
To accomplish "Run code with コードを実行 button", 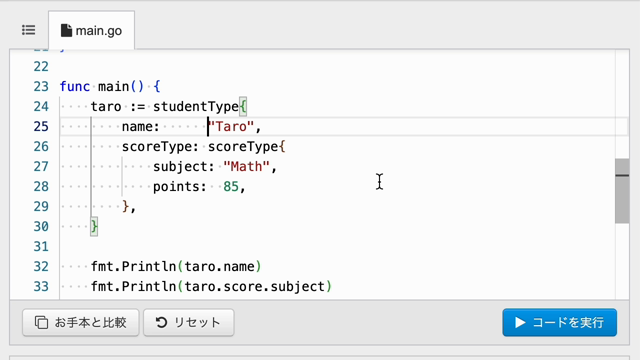I will (560, 322).
